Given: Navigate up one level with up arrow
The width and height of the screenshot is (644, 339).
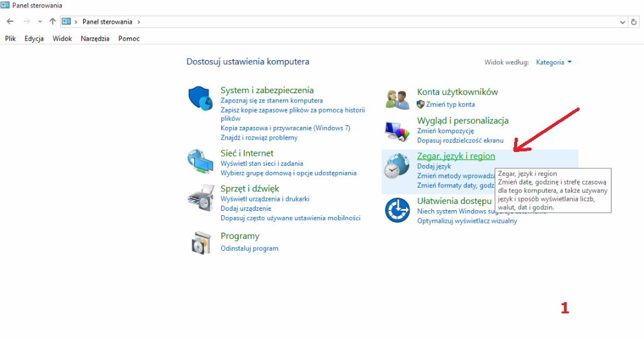Looking at the screenshot, I should [x=52, y=21].
